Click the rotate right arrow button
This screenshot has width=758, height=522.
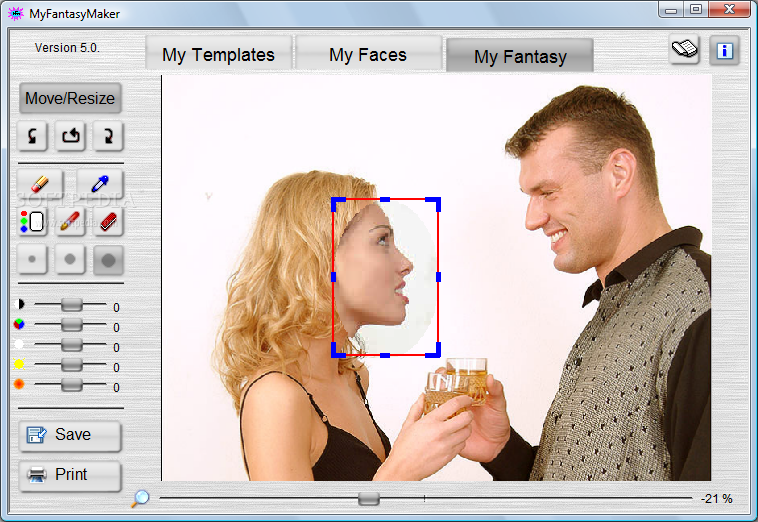pos(108,136)
